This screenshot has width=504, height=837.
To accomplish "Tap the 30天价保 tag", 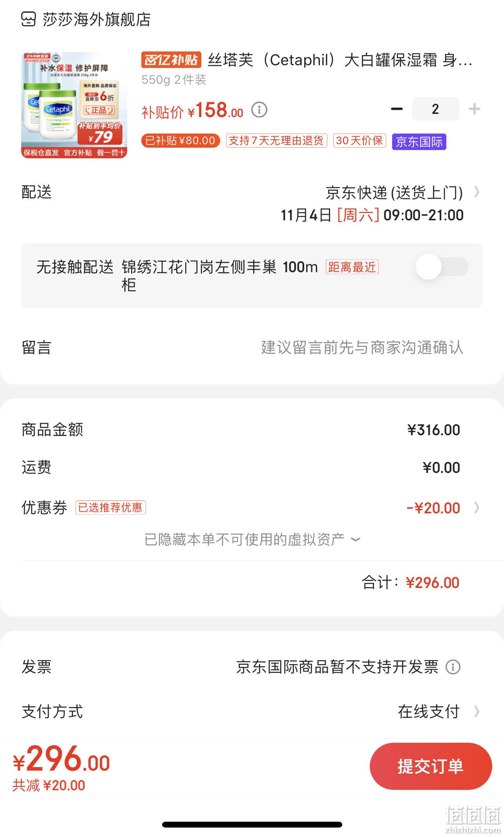I will point(360,141).
